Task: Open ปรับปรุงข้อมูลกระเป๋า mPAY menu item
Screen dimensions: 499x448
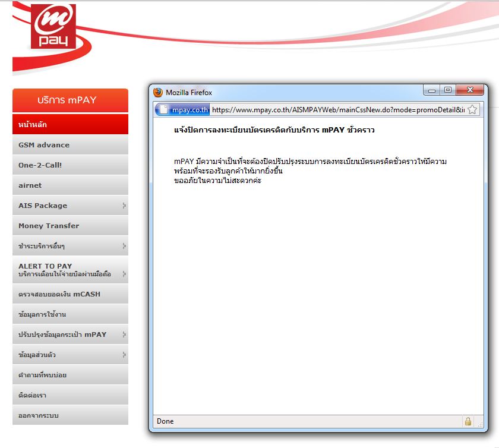Action: (x=70, y=335)
